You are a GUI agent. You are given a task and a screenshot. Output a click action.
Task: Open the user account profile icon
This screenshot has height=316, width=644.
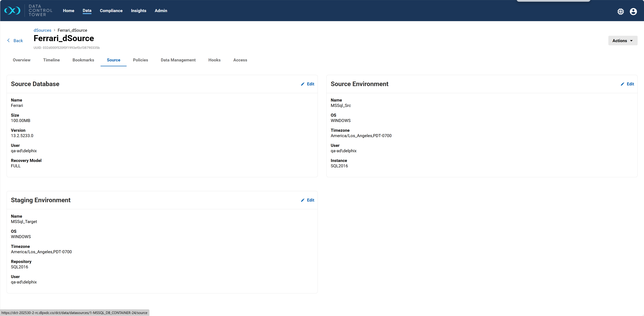[633, 11]
